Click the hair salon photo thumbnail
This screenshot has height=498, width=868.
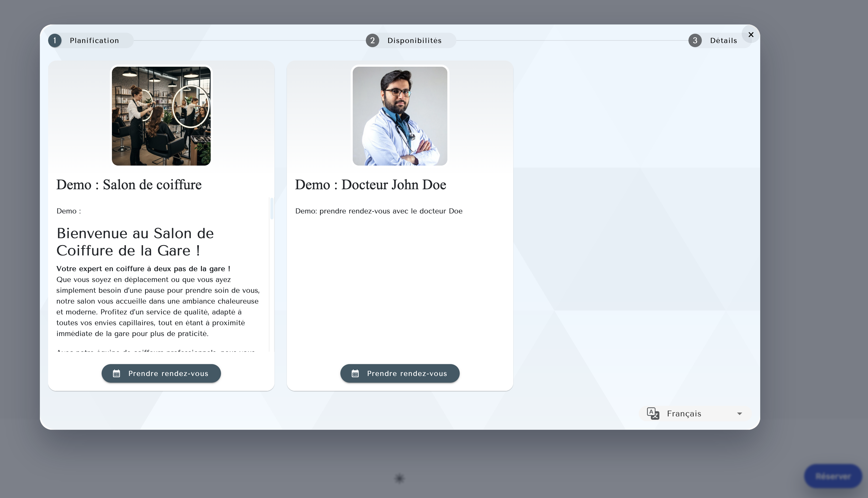[x=161, y=116]
